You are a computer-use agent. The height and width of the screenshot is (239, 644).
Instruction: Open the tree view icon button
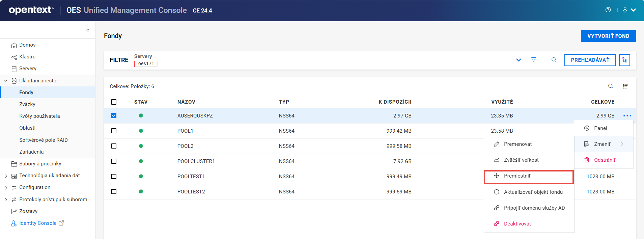pos(624,60)
